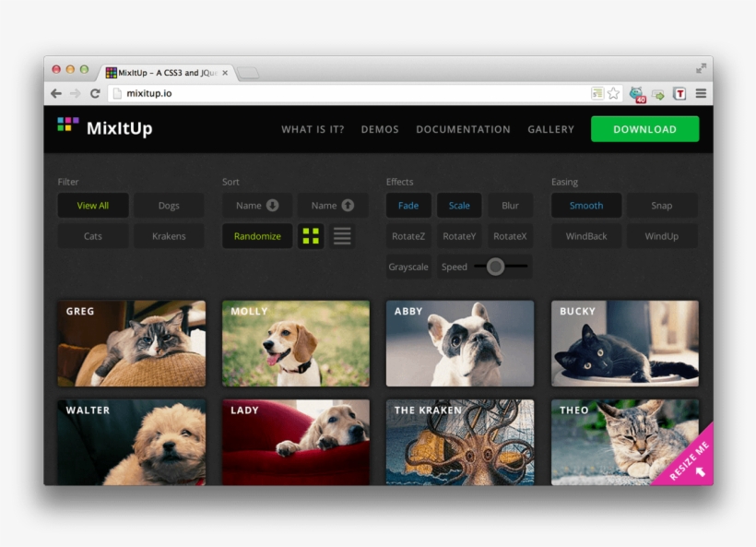Adjust the Speed slider
This screenshot has height=547, width=756.
click(x=494, y=267)
